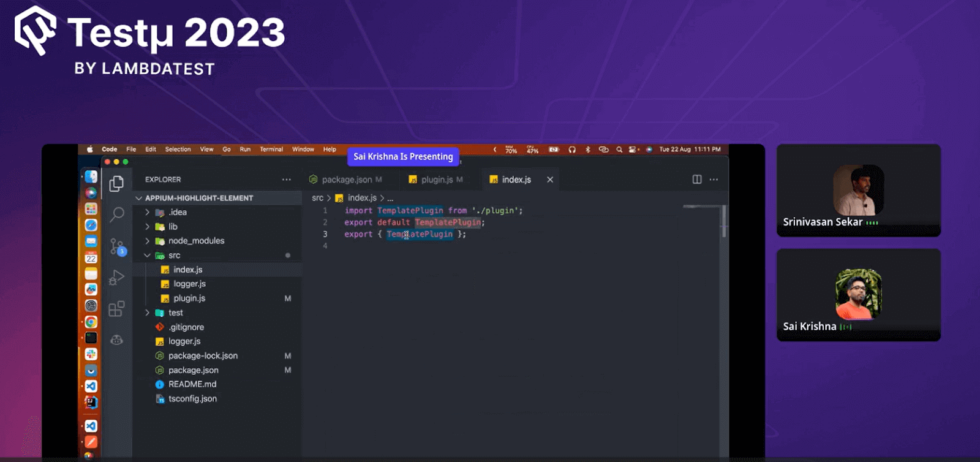Open Terminal from the dock
980x462 pixels.
(91, 338)
